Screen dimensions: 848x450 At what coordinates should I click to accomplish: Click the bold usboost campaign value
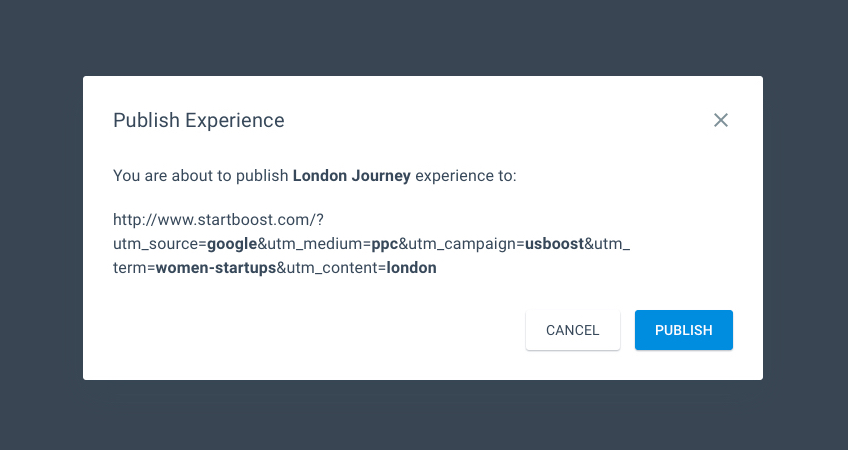point(555,242)
